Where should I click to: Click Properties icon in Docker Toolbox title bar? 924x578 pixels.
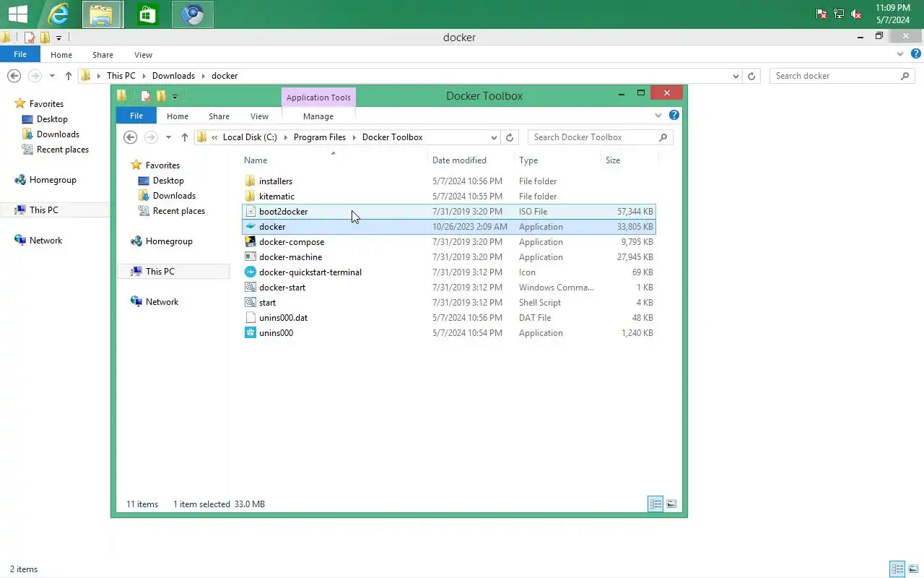click(x=146, y=95)
